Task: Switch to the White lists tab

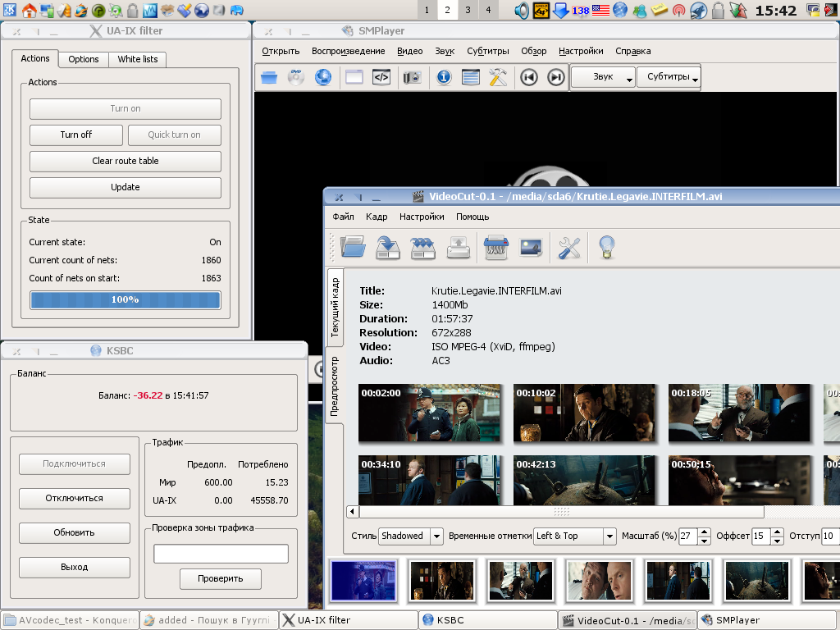Action: click(x=138, y=59)
